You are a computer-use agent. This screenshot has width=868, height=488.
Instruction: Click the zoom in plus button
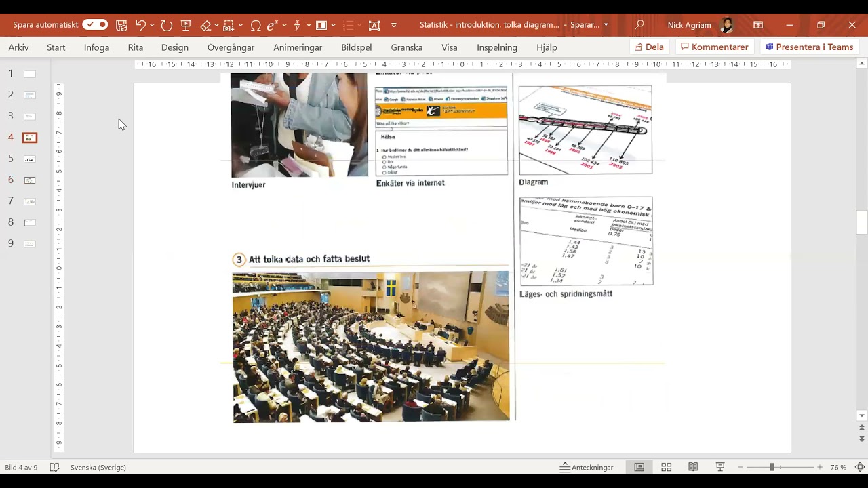coord(820,468)
